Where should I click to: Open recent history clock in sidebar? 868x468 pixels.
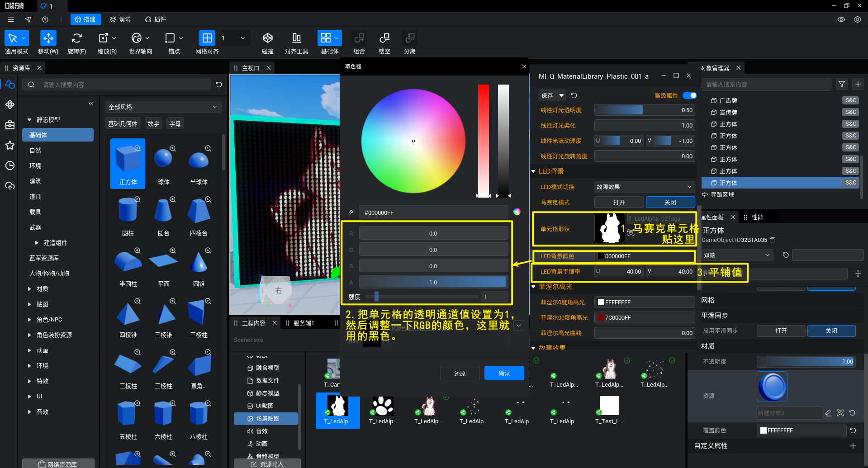click(10, 165)
